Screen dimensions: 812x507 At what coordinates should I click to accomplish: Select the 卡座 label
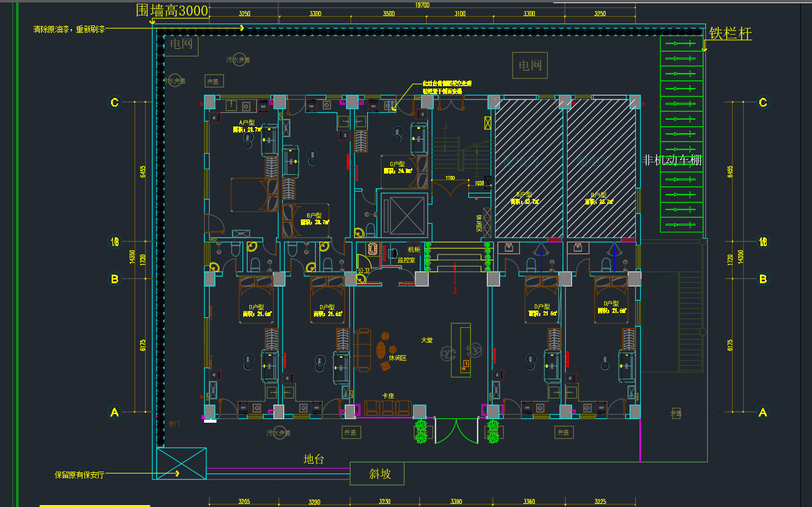point(388,395)
